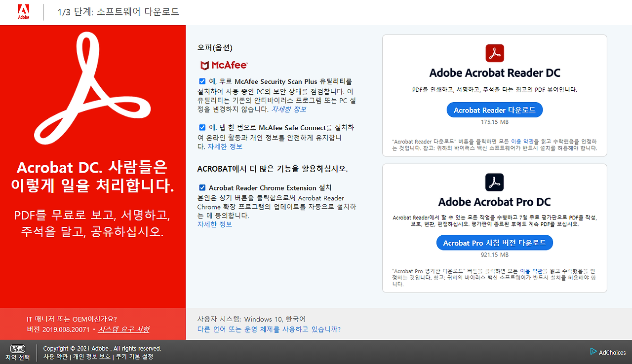Viewport: 632px width, 364px height.
Task: Open 자세한 정보 link under Chrome Extension
Action: coord(215,224)
